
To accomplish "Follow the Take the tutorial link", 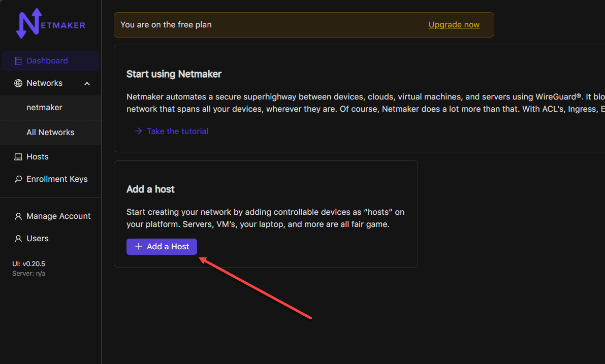I will pyautogui.click(x=177, y=131).
